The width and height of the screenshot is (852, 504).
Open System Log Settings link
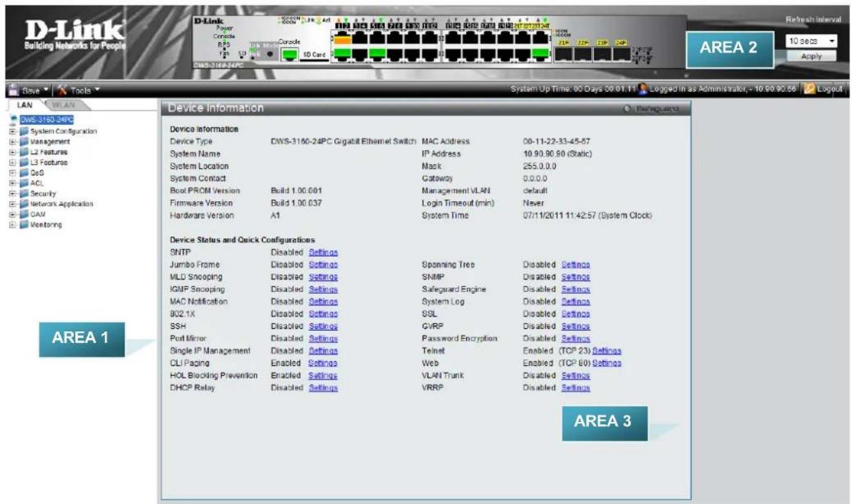pyautogui.click(x=576, y=301)
